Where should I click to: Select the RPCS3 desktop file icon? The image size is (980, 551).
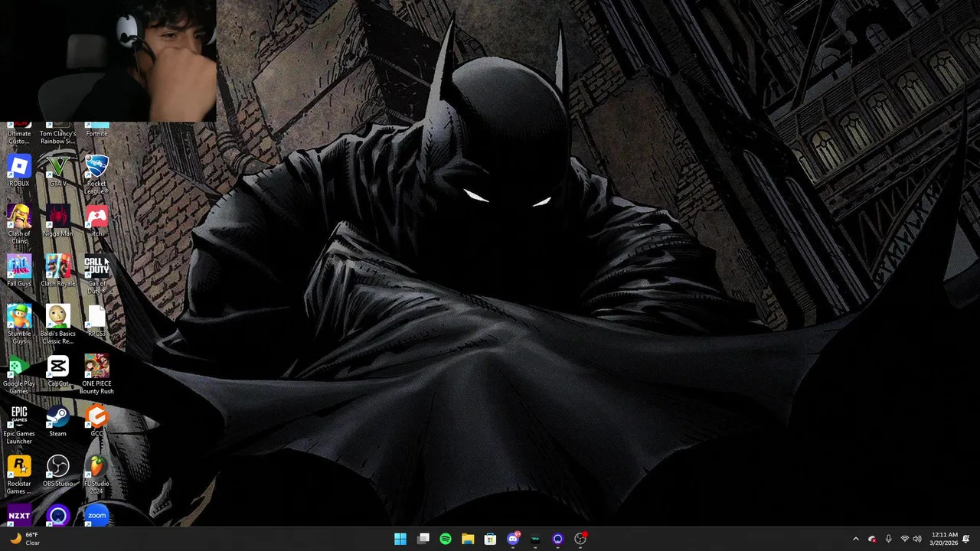coord(96,321)
